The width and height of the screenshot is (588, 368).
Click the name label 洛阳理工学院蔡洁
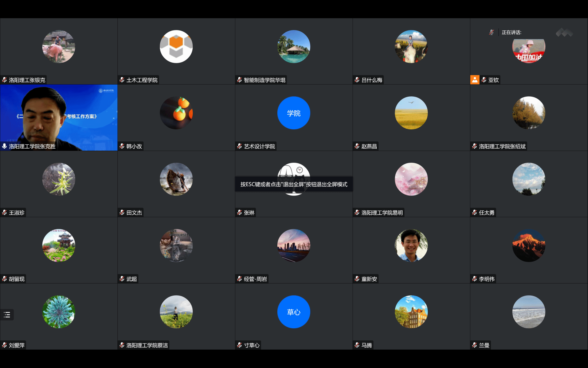[147, 345]
